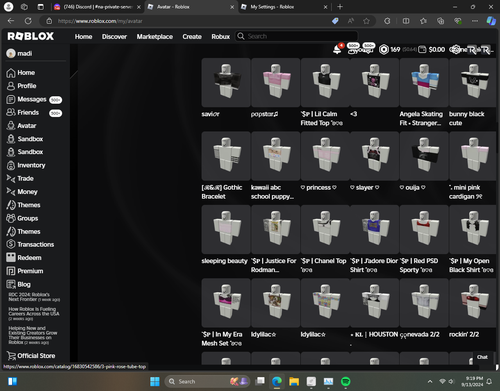Image resolution: width=500 pixels, height=391 pixels.
Task: Select kawaii abc school puppy thumbnail
Action: [275, 156]
